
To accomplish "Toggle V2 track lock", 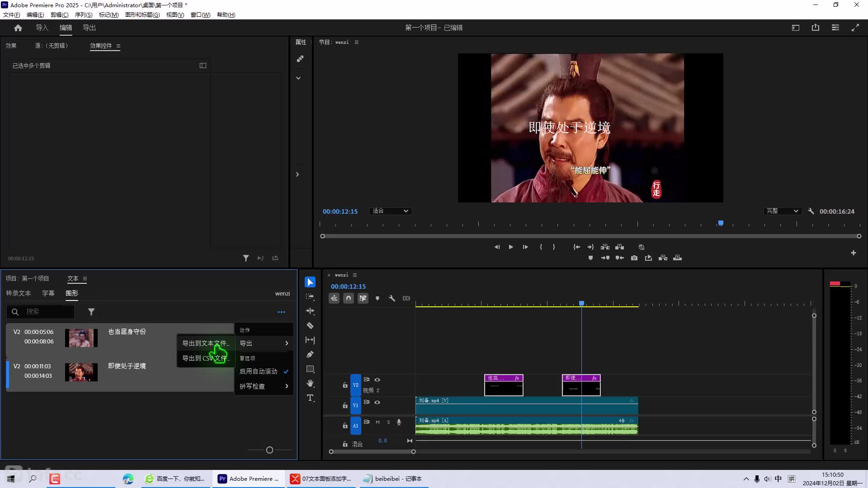I will (x=345, y=385).
